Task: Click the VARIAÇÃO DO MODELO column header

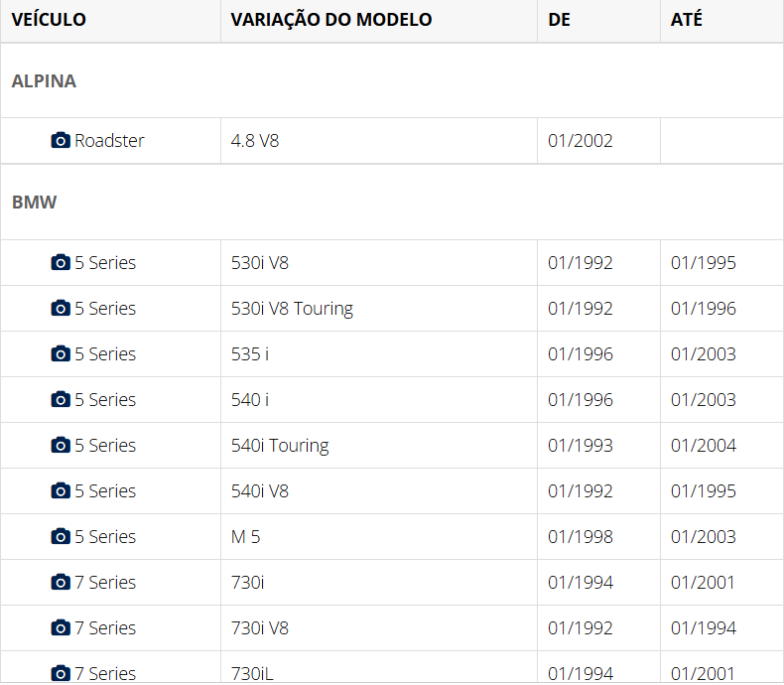Action: (330, 20)
